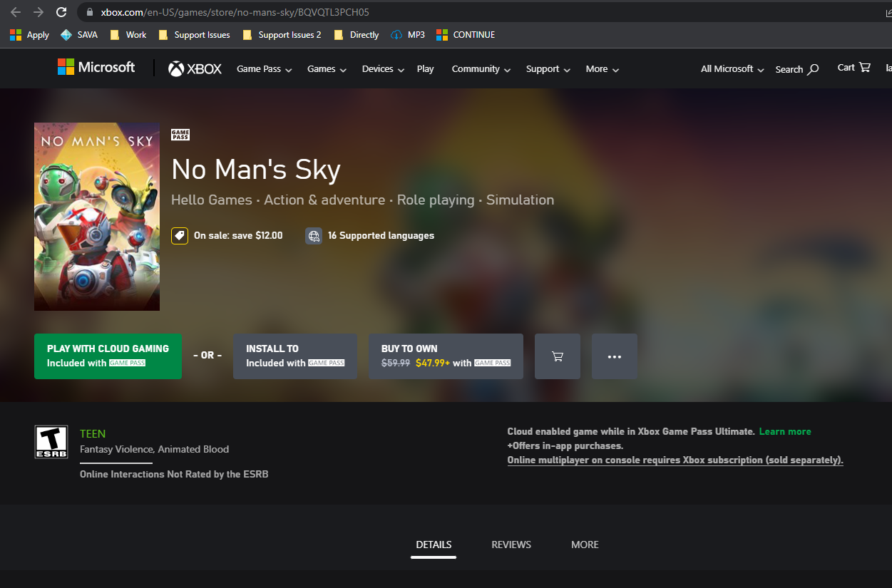Viewport: 892px width, 588px height.
Task: Click Play with Cloud Gaming button
Action: click(108, 356)
